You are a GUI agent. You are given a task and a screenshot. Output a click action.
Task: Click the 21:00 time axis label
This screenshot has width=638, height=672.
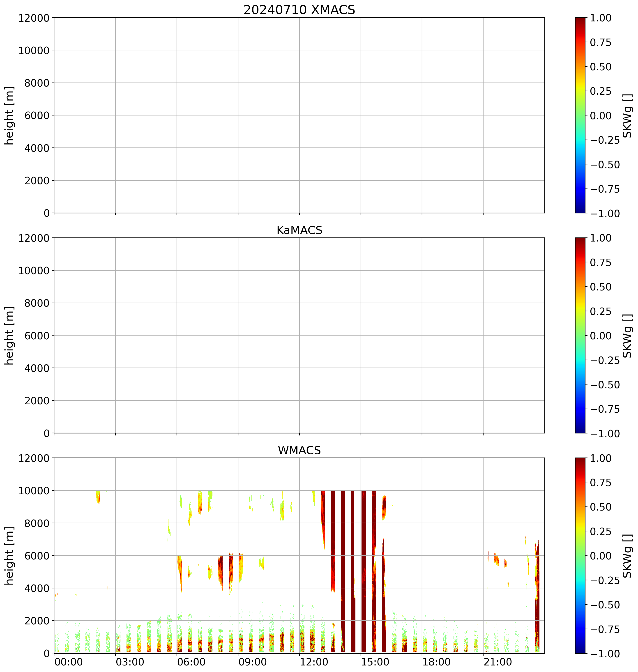pyautogui.click(x=498, y=662)
